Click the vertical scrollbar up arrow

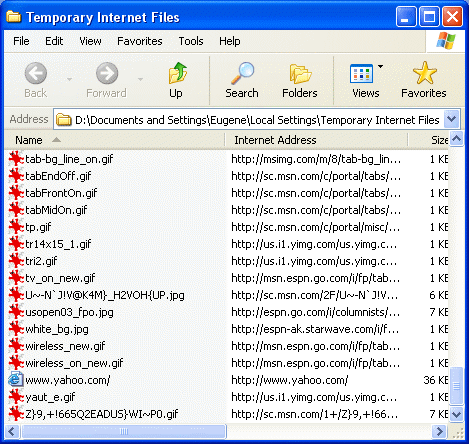coord(456,139)
